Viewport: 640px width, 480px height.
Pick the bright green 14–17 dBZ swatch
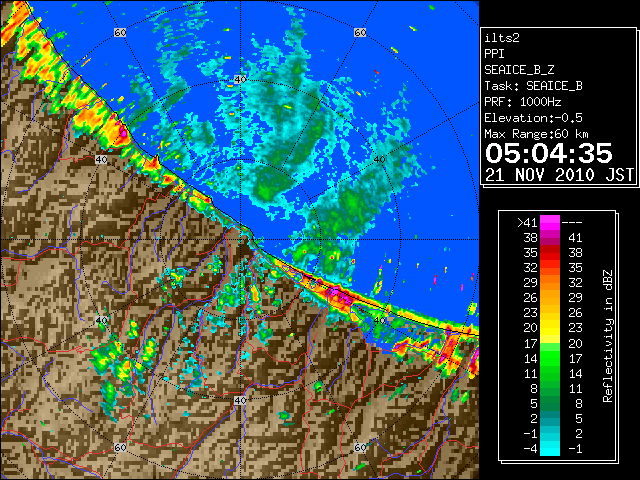[x=550, y=358]
